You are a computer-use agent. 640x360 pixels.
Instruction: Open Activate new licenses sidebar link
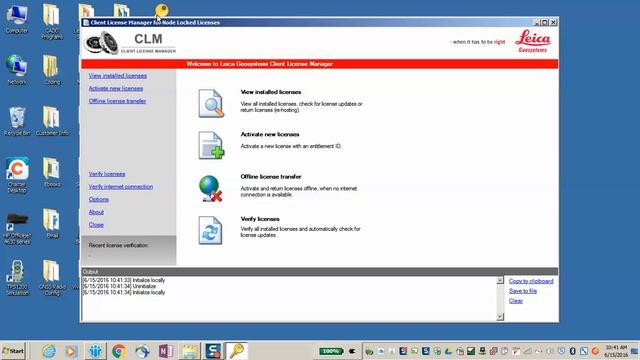116,89
